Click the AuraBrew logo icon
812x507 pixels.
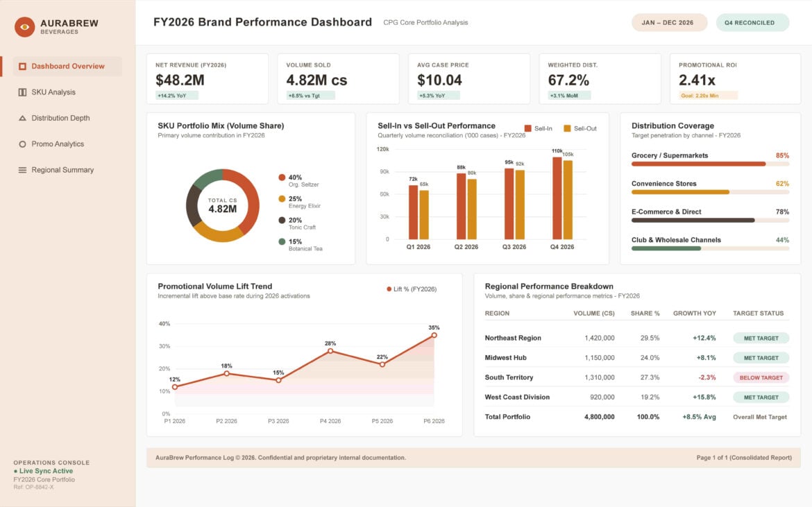[24, 27]
